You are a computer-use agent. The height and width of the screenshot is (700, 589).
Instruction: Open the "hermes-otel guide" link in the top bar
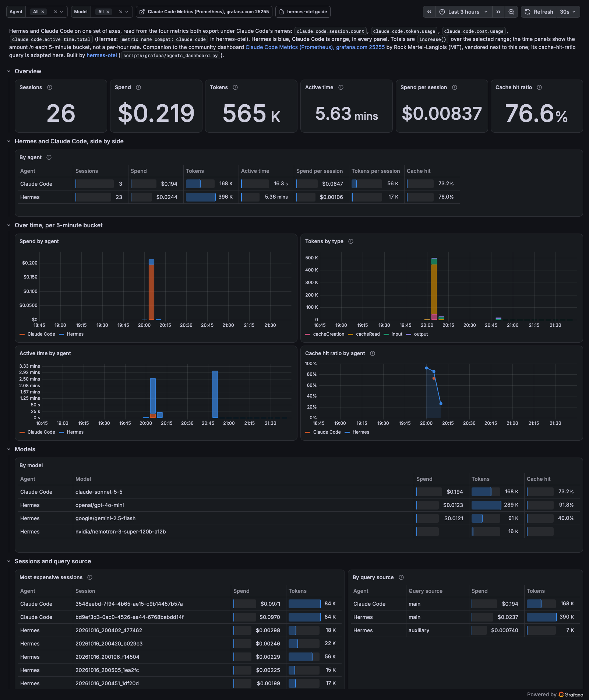pos(303,12)
